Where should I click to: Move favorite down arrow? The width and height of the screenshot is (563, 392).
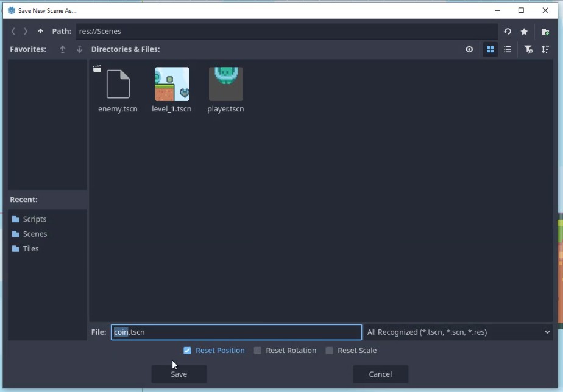(79, 49)
